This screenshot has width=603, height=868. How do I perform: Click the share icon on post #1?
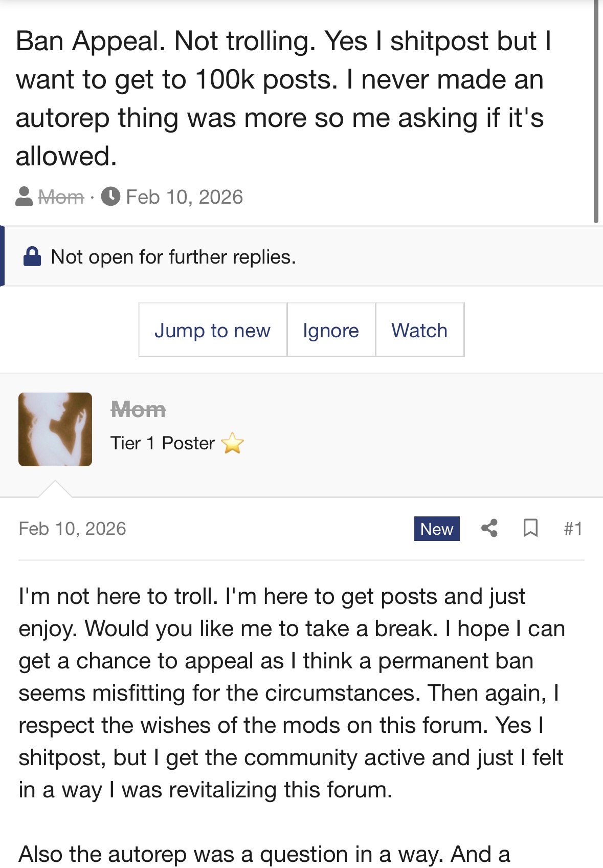pos(489,528)
